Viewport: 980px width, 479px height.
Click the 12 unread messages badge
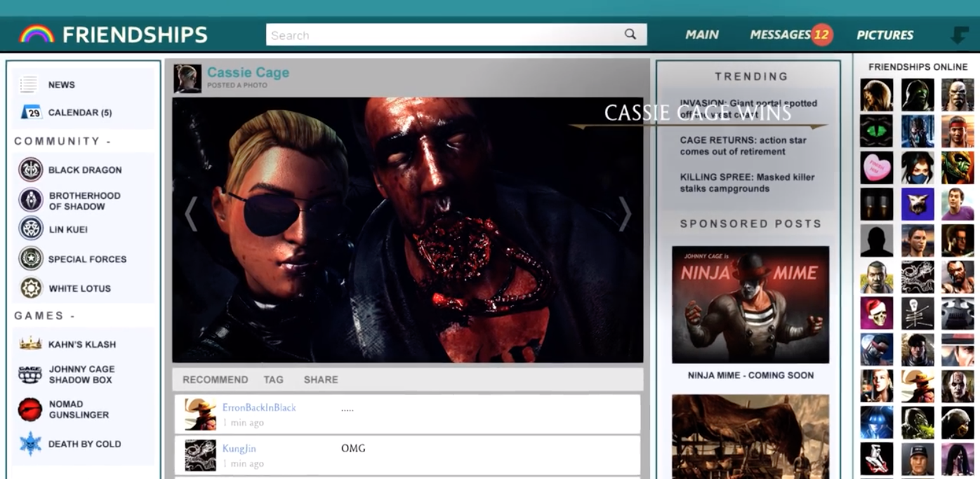821,34
